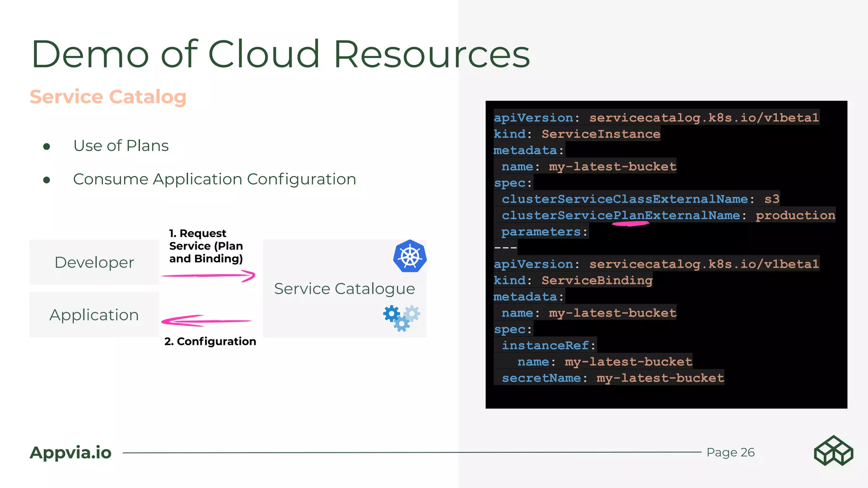Click the --- YAML document separator
Image resolution: width=868 pixels, height=488 pixels.
coord(505,248)
